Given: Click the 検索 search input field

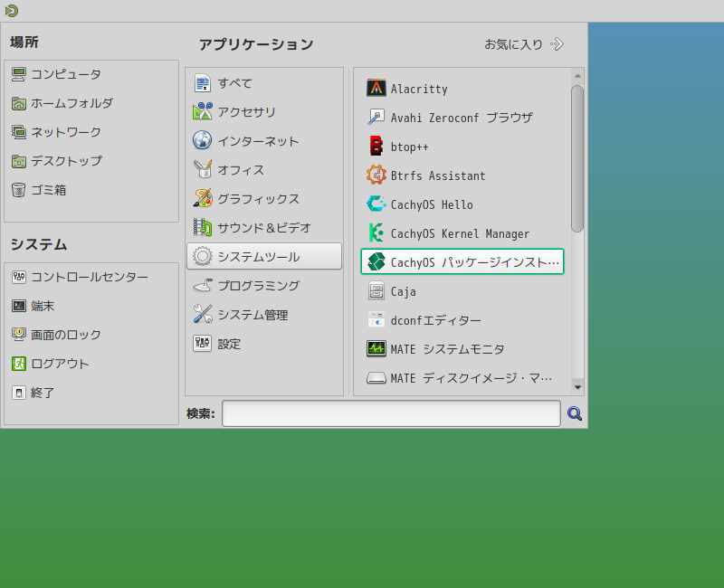Looking at the screenshot, I should click(x=389, y=413).
